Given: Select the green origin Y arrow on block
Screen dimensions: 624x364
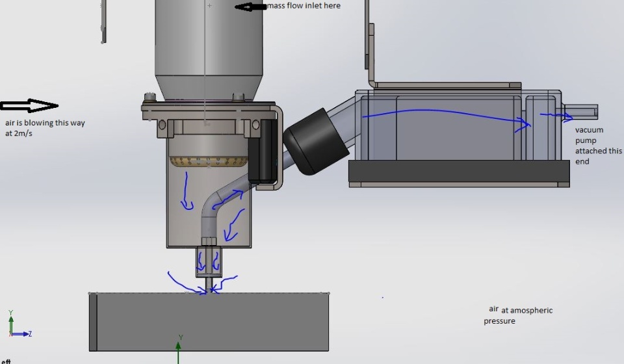Looking at the screenshot, I should [178, 352].
